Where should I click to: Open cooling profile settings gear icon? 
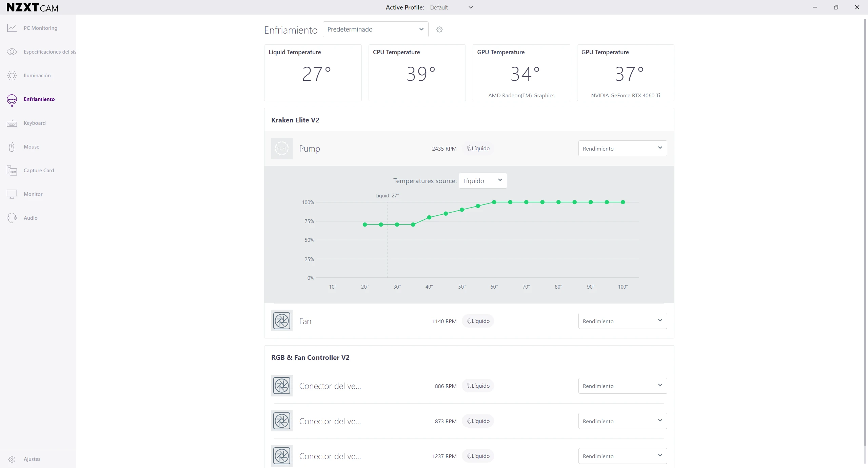coord(439,30)
